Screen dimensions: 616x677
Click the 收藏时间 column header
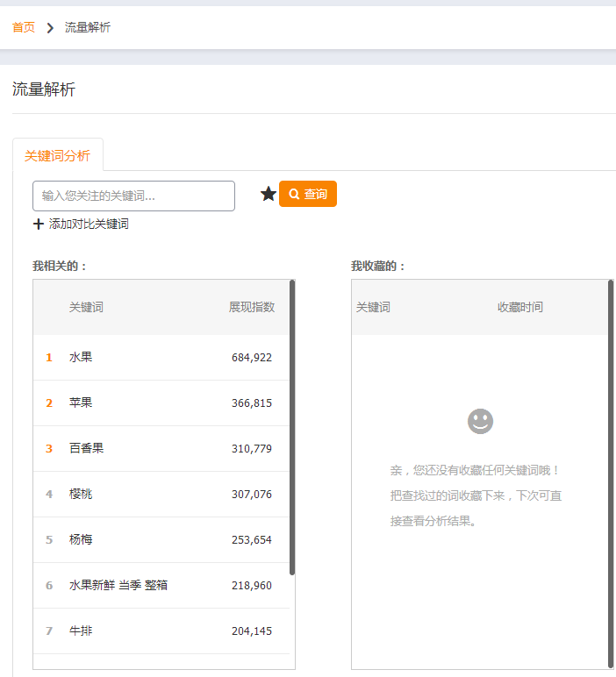pyautogui.click(x=520, y=307)
